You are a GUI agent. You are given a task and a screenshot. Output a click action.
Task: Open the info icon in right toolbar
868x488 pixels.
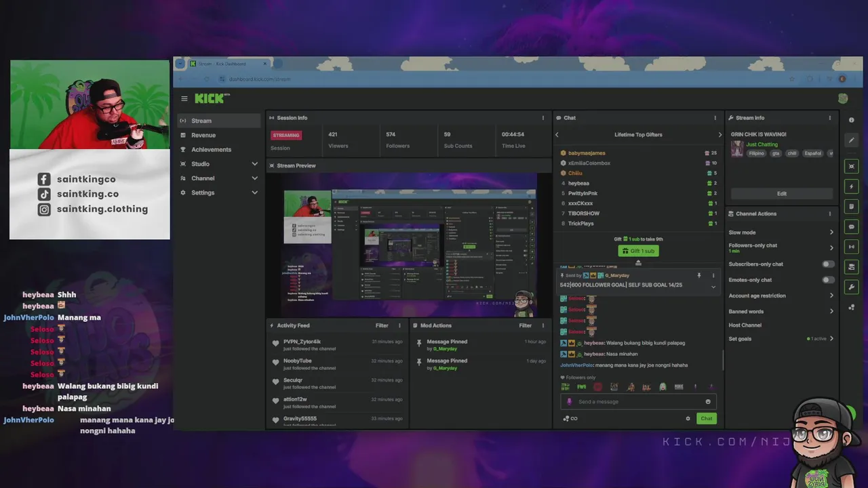852,120
